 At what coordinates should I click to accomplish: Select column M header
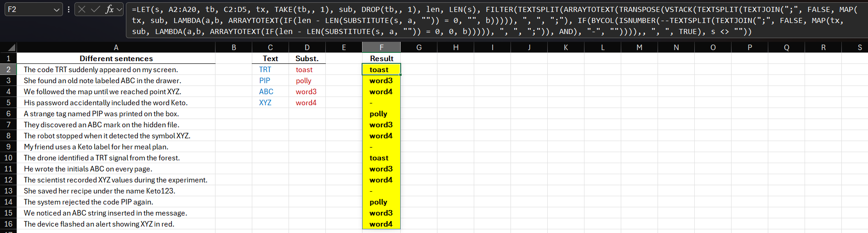(x=640, y=47)
